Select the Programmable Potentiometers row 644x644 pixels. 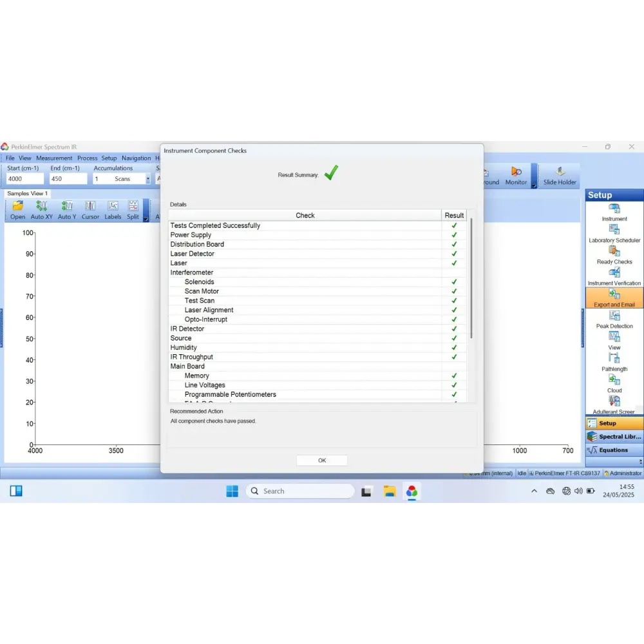coord(317,395)
